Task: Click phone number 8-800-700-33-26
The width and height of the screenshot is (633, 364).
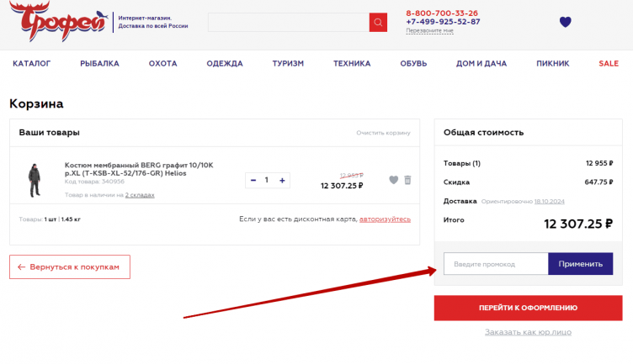Action: pos(442,13)
